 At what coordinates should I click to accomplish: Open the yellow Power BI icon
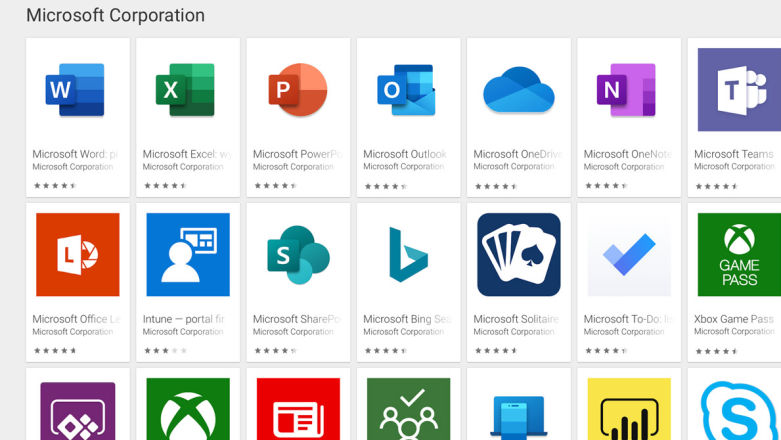coord(629,409)
